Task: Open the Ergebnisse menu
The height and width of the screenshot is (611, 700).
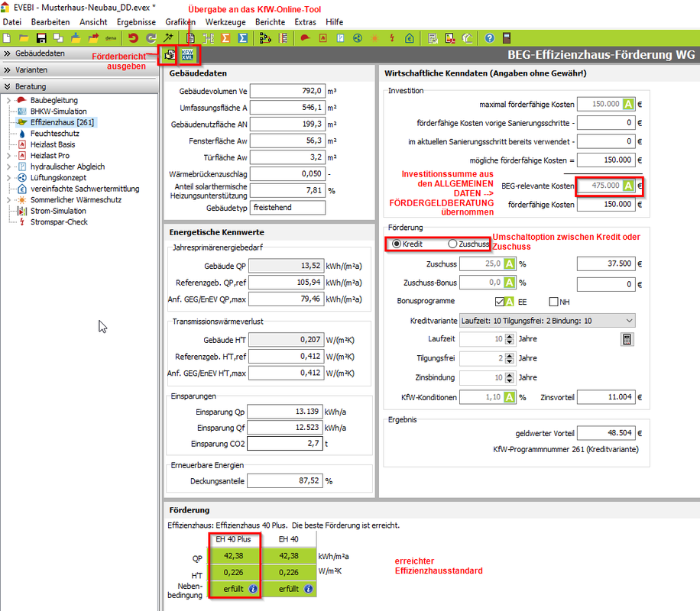Action: tap(135, 22)
